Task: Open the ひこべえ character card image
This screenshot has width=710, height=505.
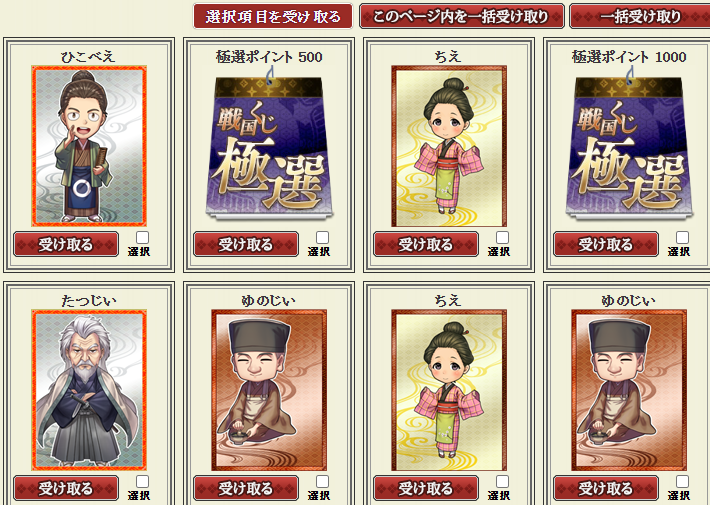Action: point(89,146)
